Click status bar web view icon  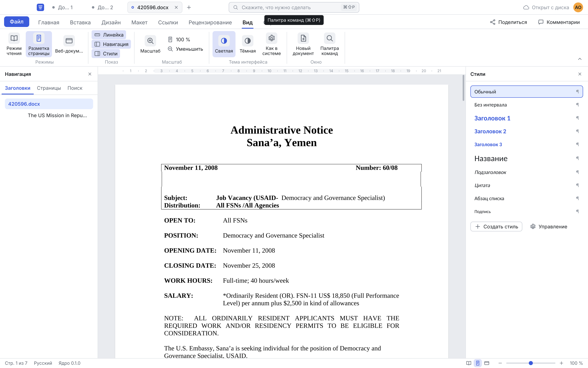(487, 363)
